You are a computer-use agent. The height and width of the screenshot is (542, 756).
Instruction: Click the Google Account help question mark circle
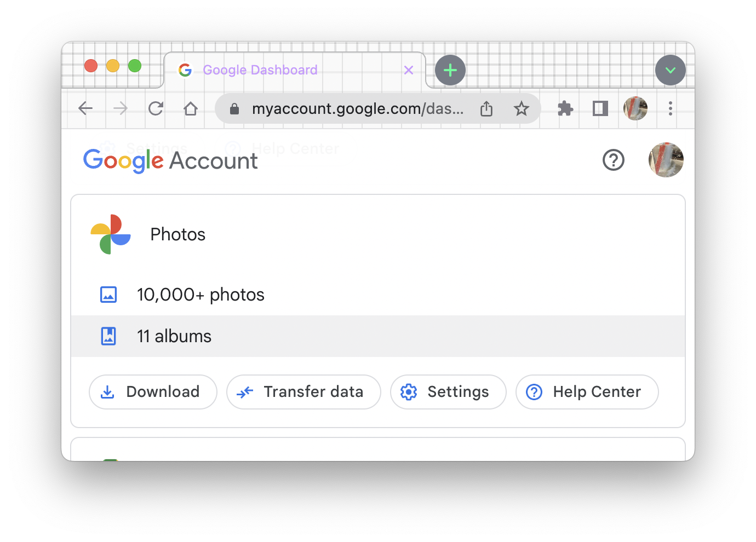click(614, 160)
